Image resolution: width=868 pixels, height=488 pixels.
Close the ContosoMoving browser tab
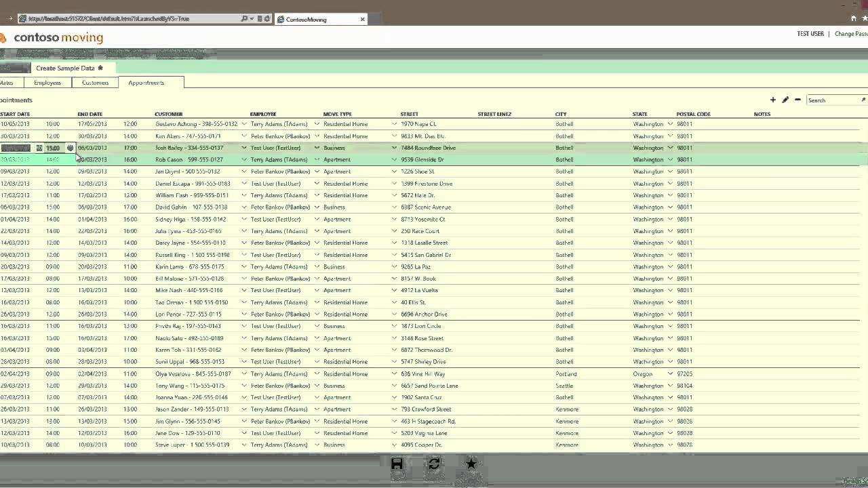click(362, 19)
